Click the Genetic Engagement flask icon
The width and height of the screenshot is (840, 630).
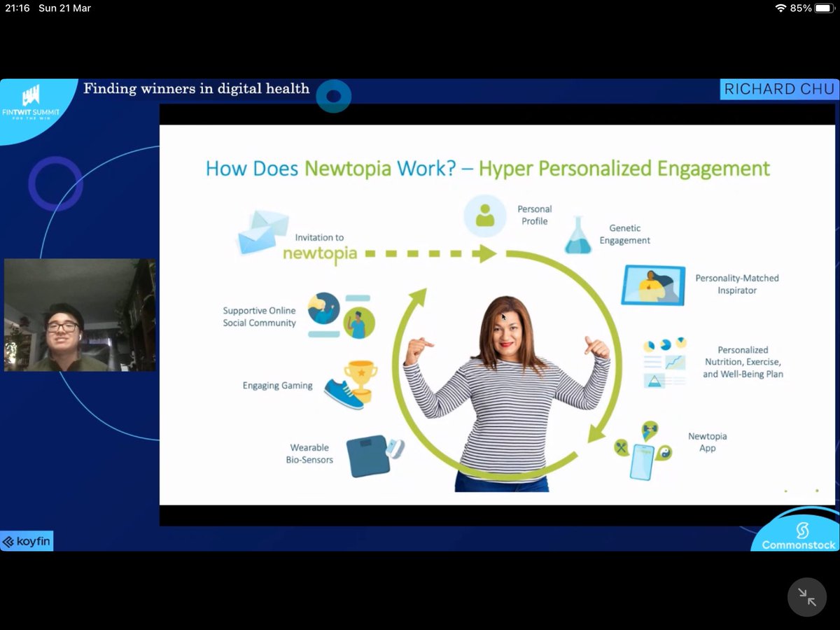point(578,234)
